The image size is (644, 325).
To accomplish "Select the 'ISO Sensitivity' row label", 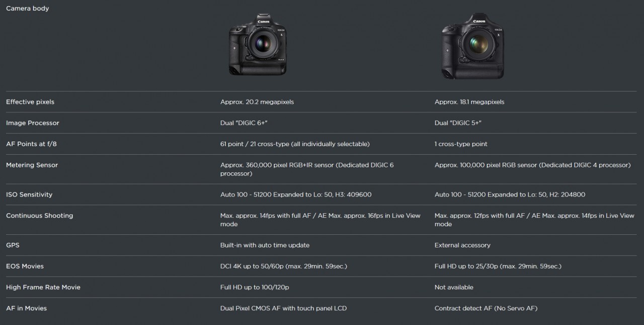I will 29,194.
